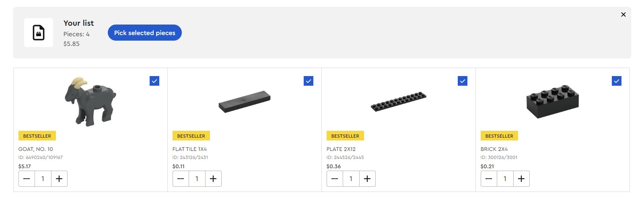Open the goat piece image
Viewport: 644px width, 198px height.
click(91, 101)
